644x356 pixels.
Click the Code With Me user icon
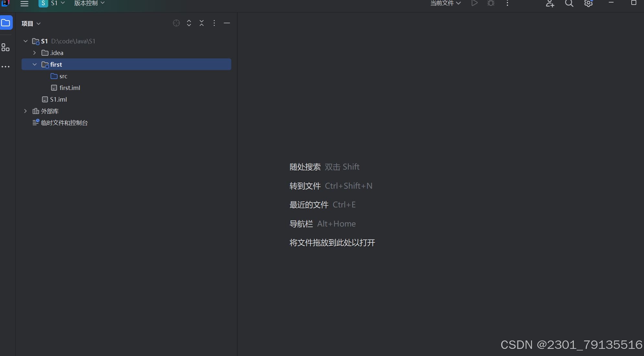coord(550,4)
